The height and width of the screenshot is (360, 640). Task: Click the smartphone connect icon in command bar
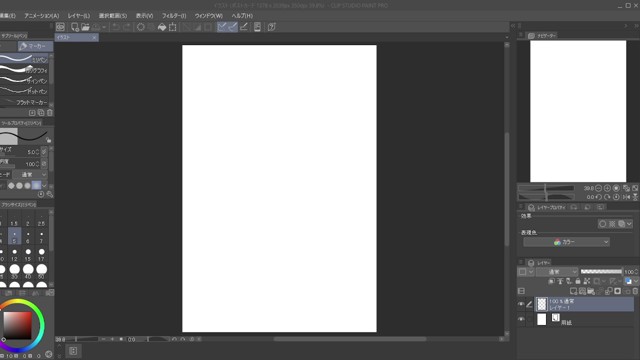(x=257, y=27)
